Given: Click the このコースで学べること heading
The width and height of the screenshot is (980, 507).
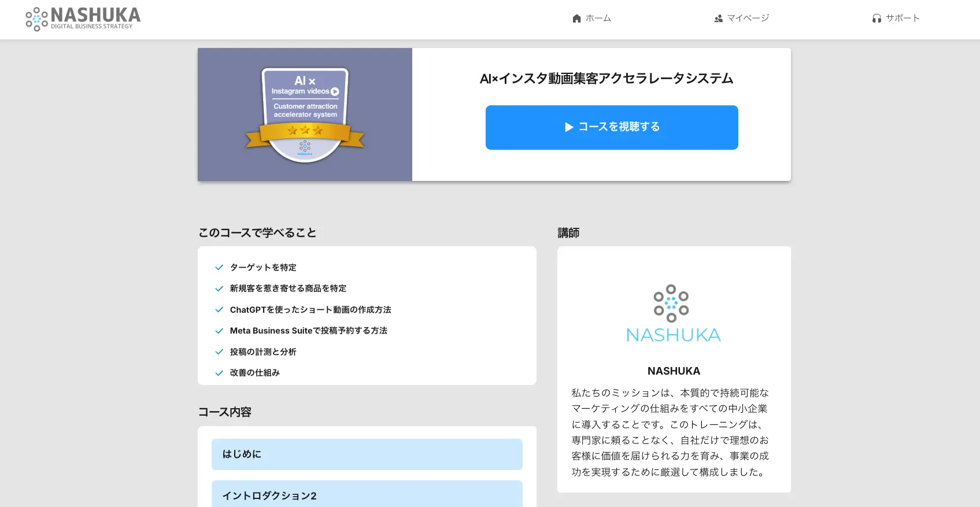Looking at the screenshot, I should click(x=257, y=233).
